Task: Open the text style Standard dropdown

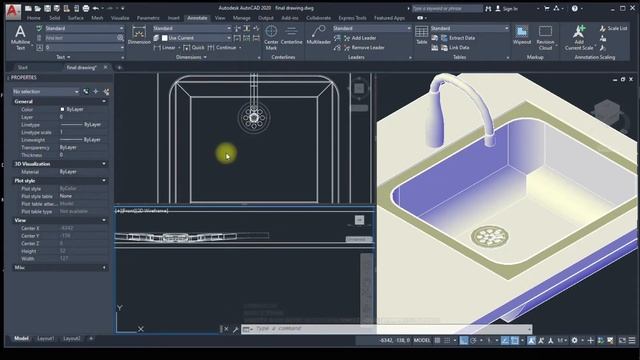Action: [84, 28]
